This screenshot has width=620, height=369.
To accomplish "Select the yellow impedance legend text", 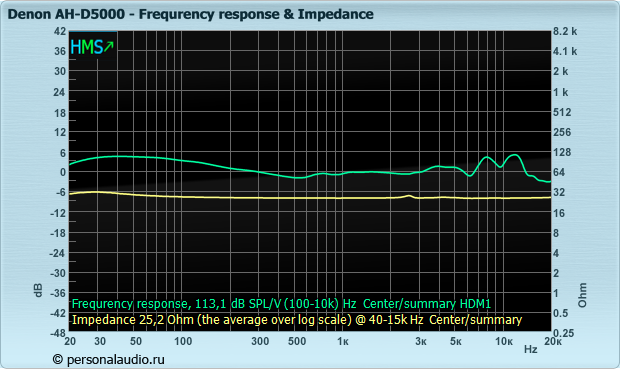I will coord(297,320).
